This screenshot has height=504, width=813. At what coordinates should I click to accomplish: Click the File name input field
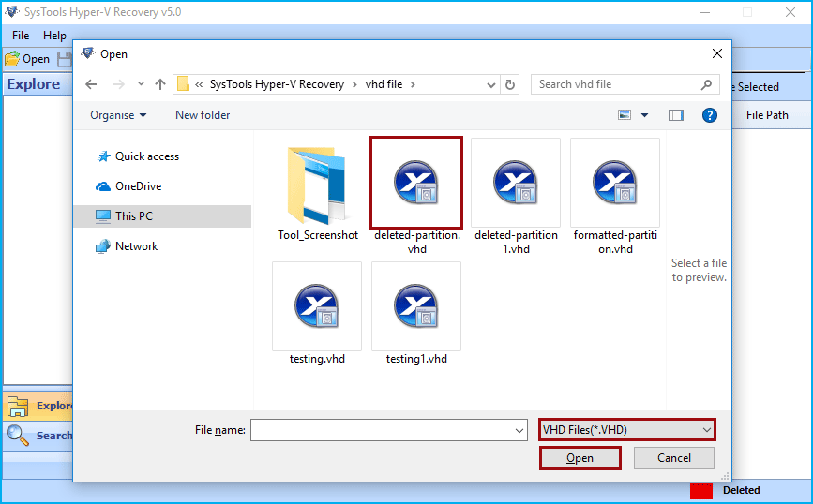[x=389, y=430]
